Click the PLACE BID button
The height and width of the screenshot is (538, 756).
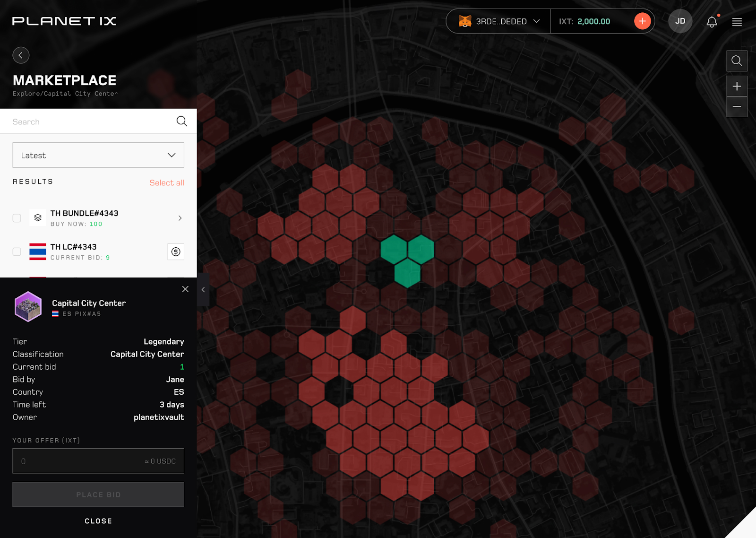pos(98,495)
